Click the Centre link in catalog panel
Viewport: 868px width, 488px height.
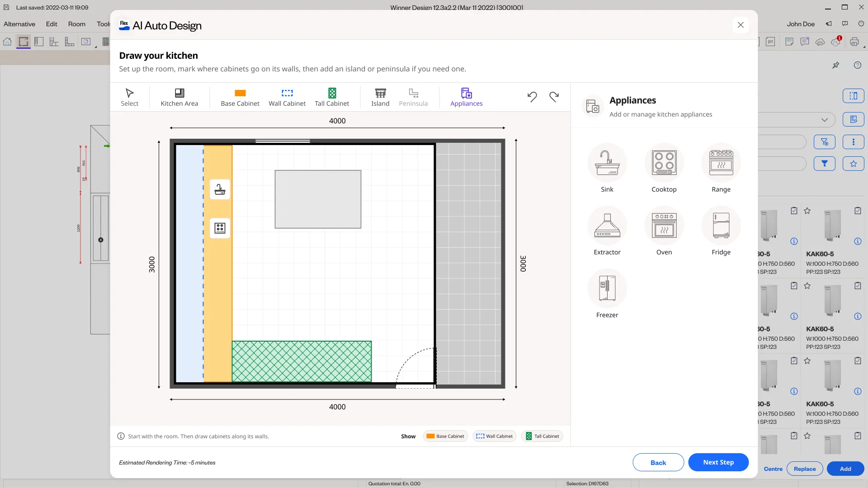[773, 469]
